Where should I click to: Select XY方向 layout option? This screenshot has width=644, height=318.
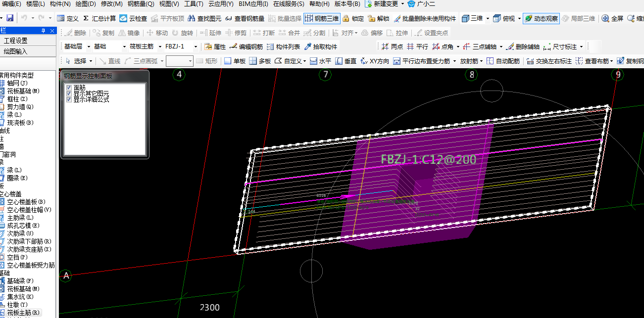point(375,61)
